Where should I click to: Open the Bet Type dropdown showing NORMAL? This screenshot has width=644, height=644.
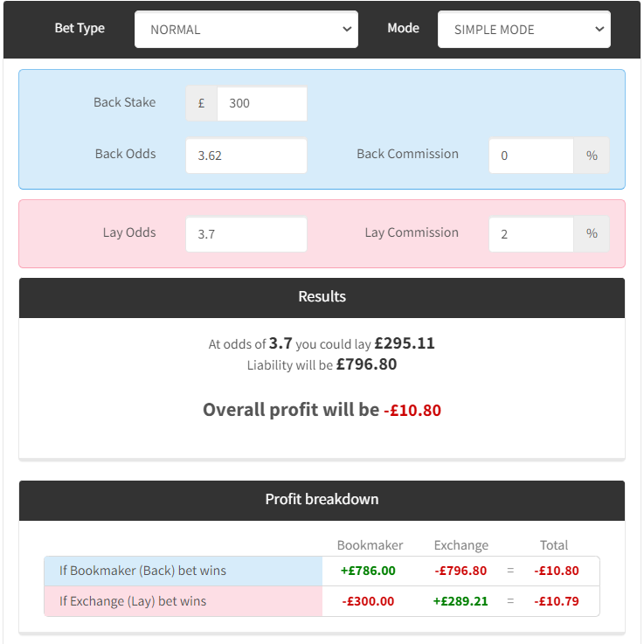(246, 29)
